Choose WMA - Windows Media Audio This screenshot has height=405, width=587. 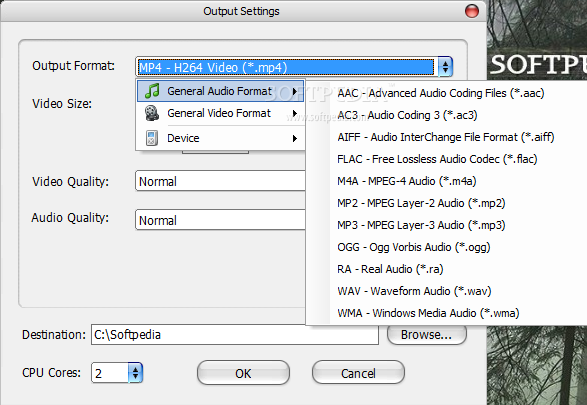pos(428,313)
